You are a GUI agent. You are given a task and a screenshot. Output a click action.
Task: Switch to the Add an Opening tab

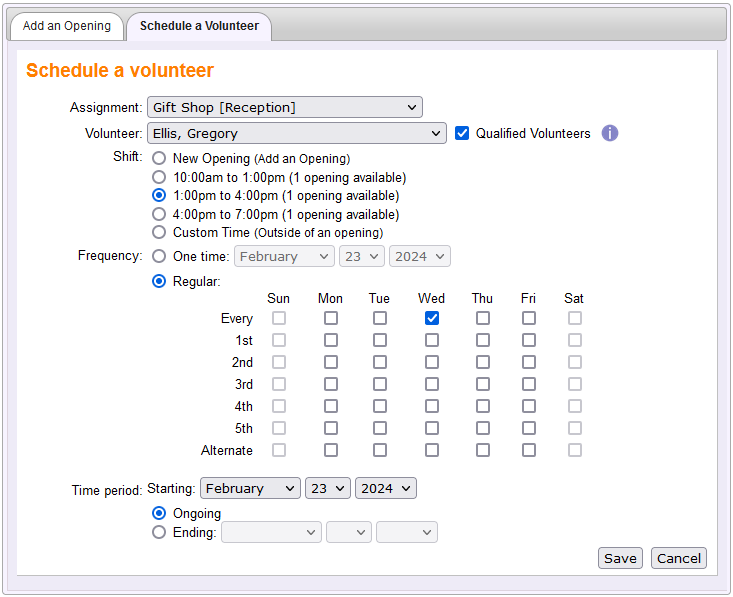point(67,26)
